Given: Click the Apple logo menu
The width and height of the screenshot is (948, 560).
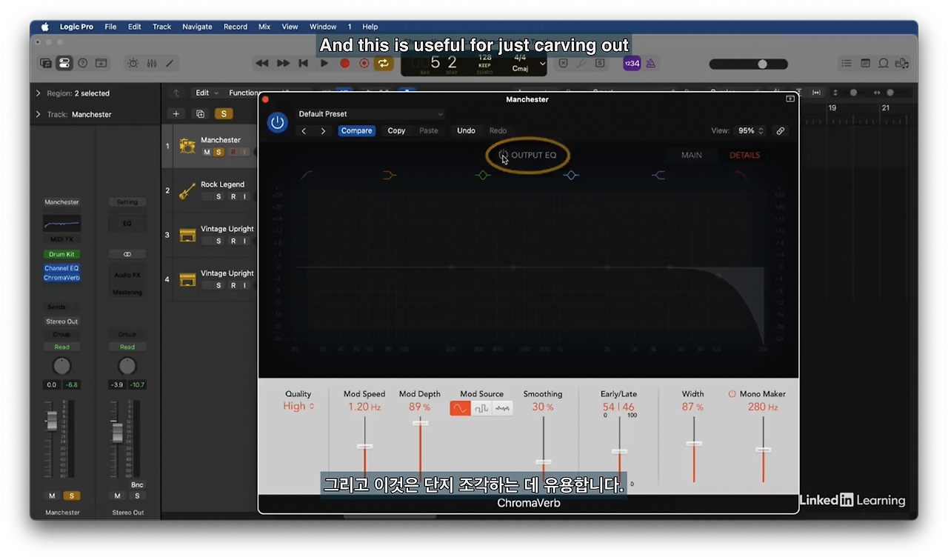Looking at the screenshot, I should [x=44, y=27].
